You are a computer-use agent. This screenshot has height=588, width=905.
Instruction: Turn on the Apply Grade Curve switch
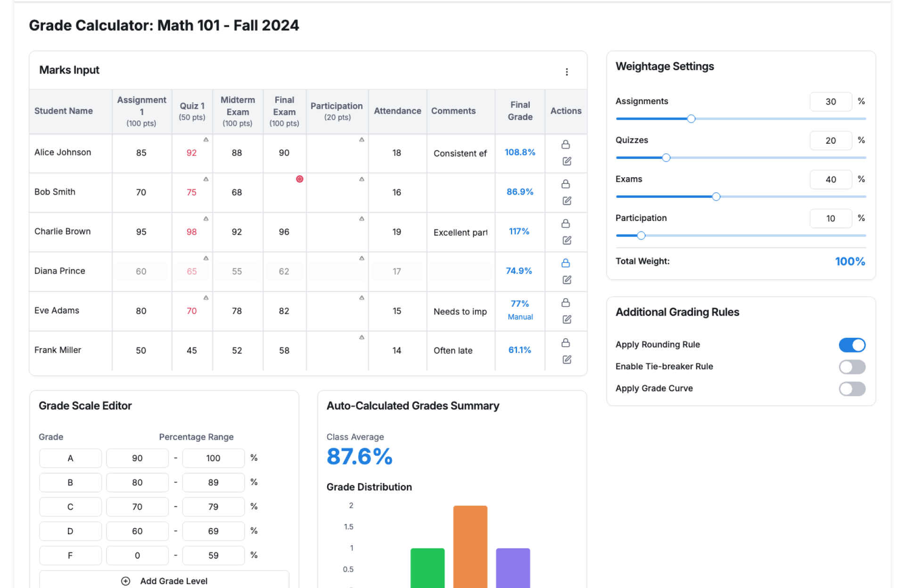point(852,389)
